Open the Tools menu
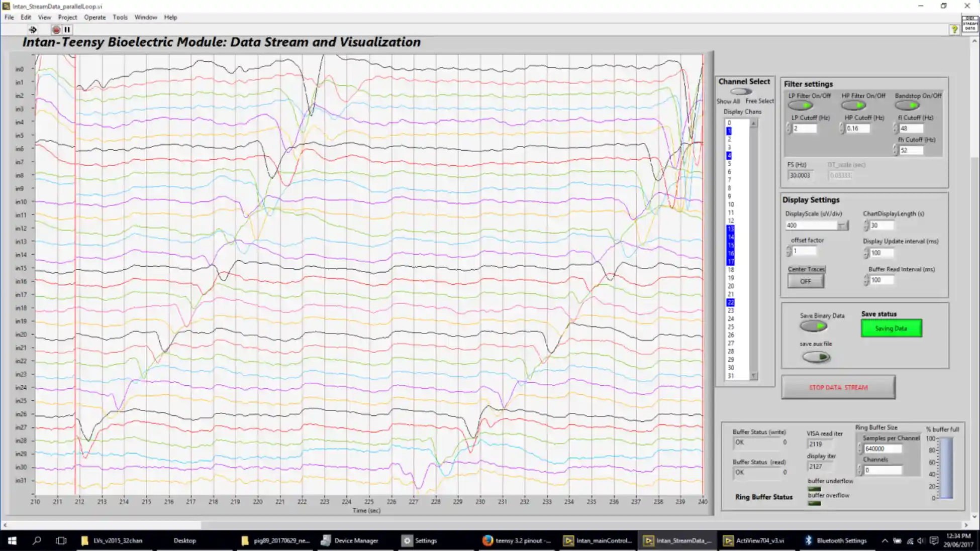Viewport: 980px width, 551px height. click(x=120, y=17)
